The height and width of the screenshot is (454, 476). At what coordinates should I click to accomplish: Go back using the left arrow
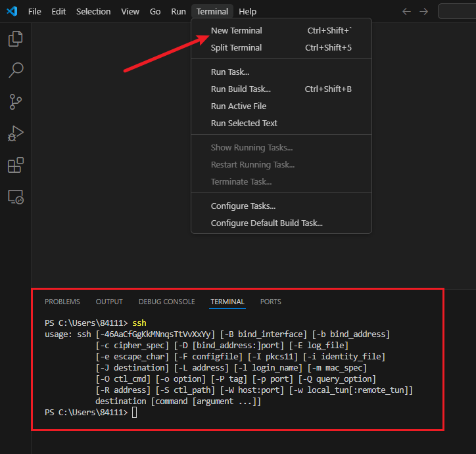[406, 11]
